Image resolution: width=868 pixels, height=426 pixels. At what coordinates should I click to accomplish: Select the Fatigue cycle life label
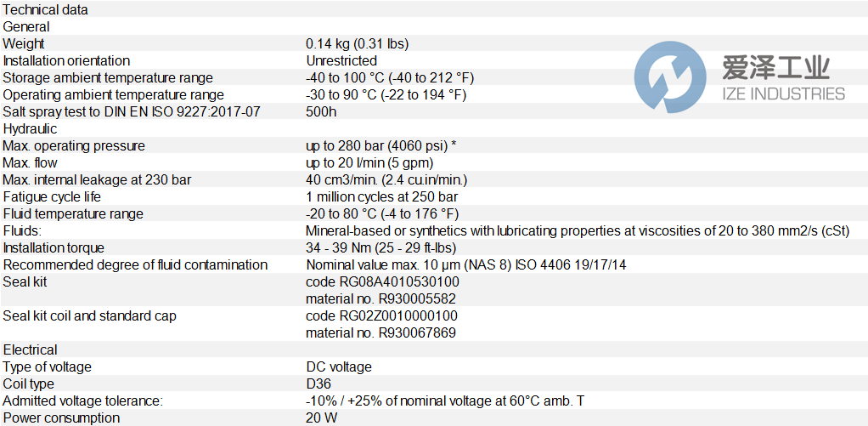(x=53, y=196)
